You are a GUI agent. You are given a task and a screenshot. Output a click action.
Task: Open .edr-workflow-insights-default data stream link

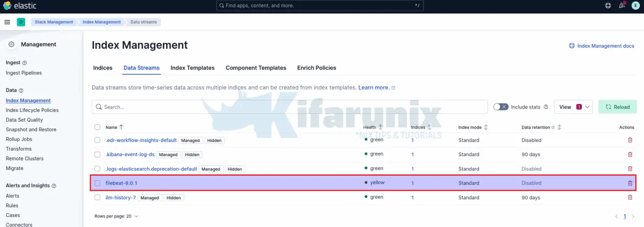tap(141, 140)
